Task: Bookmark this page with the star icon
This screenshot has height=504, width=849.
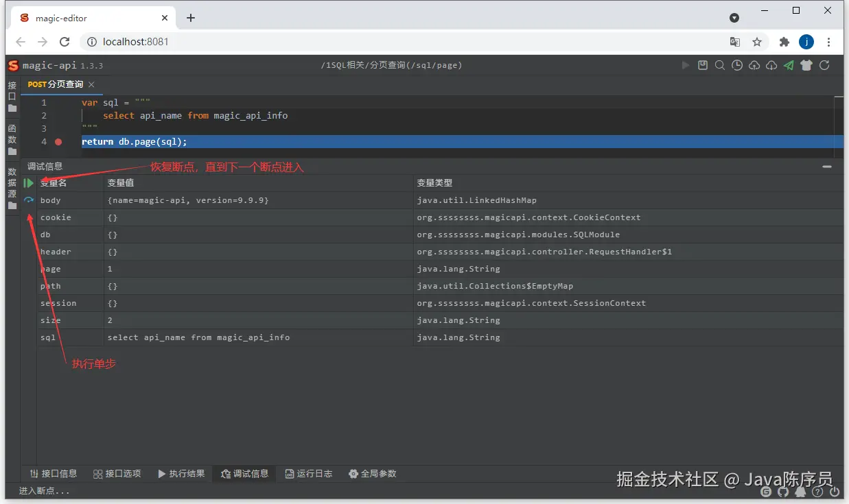Action: [x=757, y=42]
